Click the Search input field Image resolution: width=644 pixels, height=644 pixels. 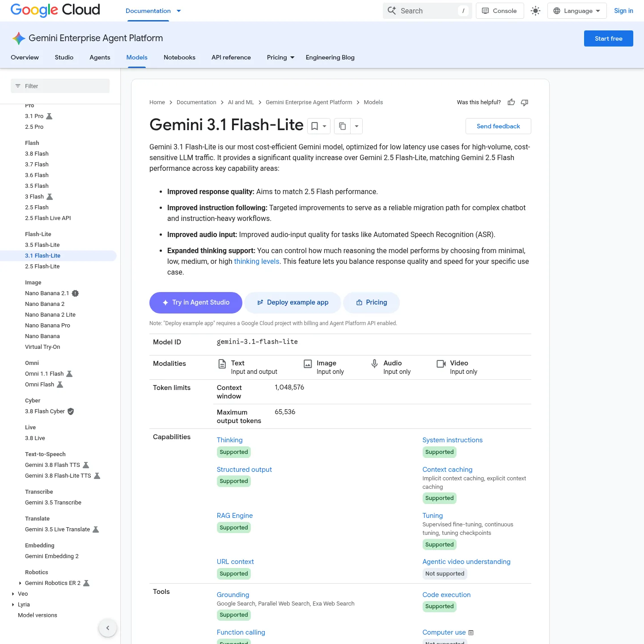(x=428, y=11)
